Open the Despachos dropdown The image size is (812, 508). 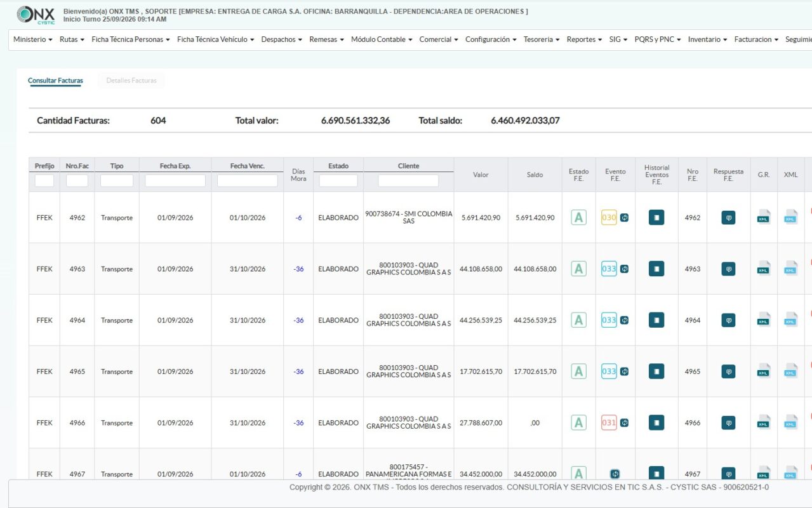pyautogui.click(x=282, y=39)
